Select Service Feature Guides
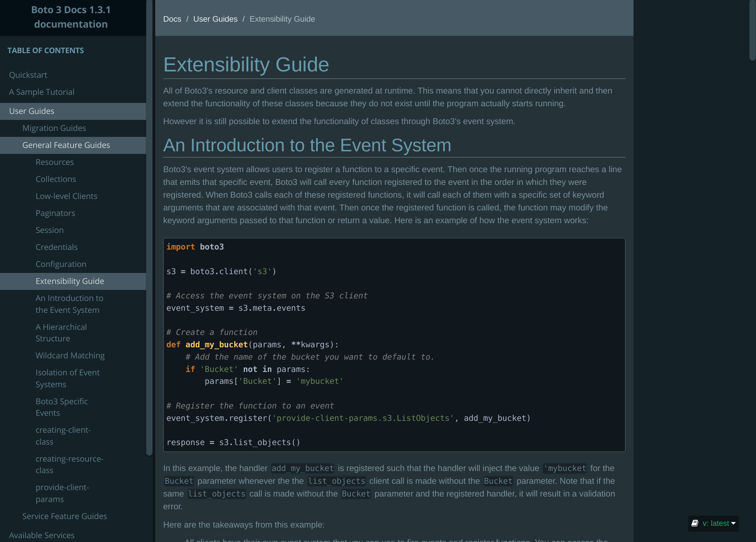756x542 pixels. click(65, 516)
